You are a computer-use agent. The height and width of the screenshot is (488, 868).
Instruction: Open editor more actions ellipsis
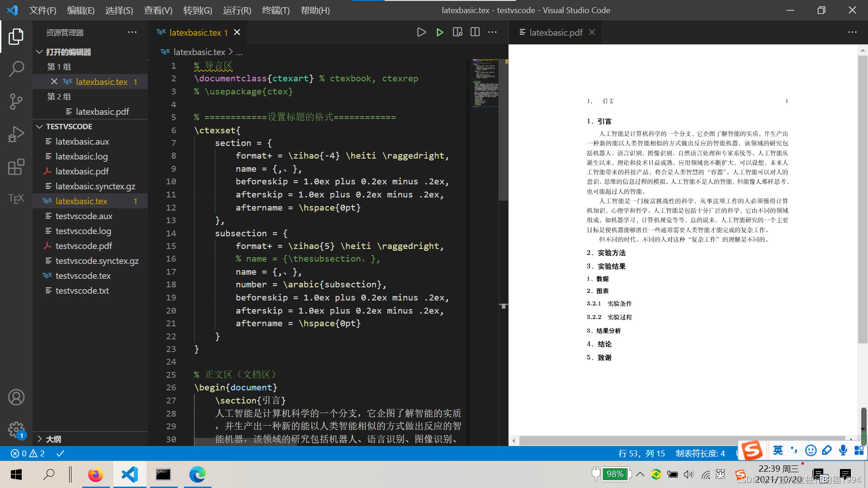pyautogui.click(x=493, y=32)
